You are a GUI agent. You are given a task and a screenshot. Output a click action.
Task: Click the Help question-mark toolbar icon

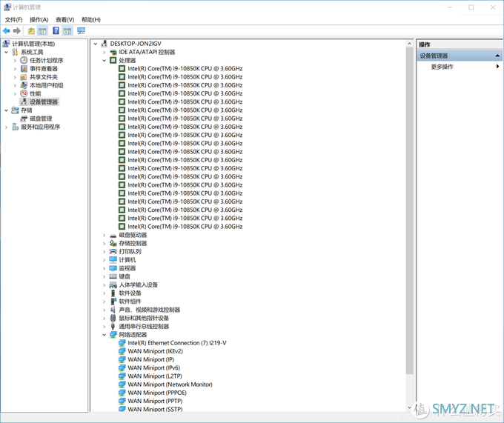[x=56, y=31]
